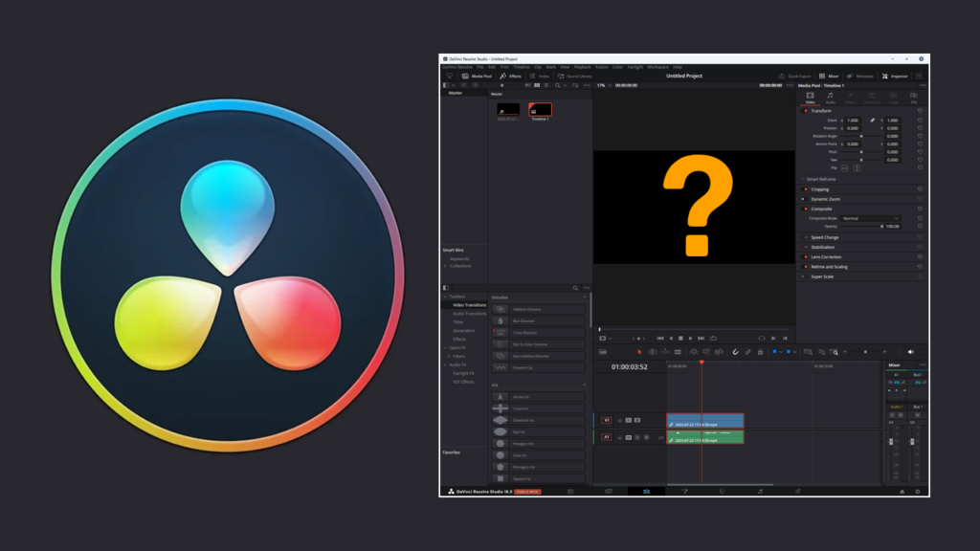Open the Color page
This screenshot has width=980, height=551.
722,493
